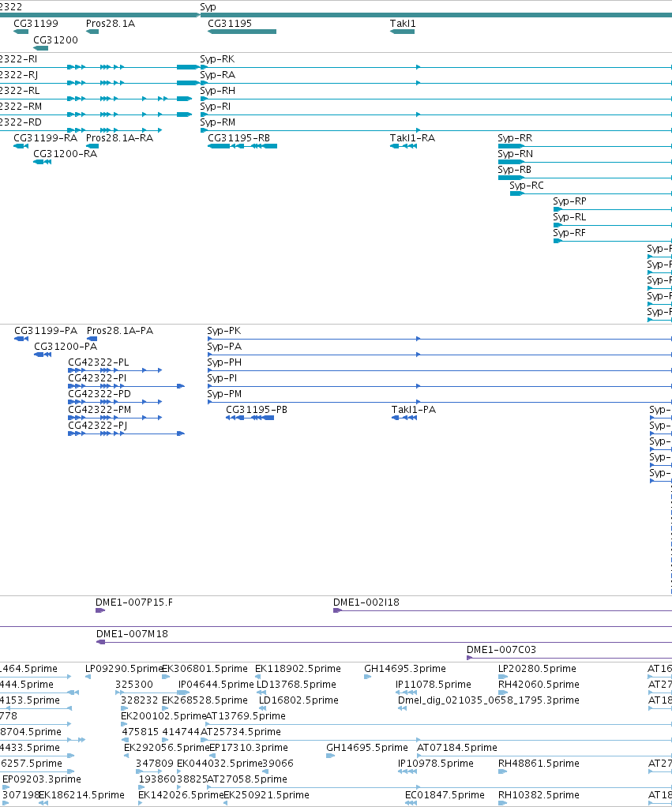
Task: Click the AT07184.5prime EST
Action: 544,756
